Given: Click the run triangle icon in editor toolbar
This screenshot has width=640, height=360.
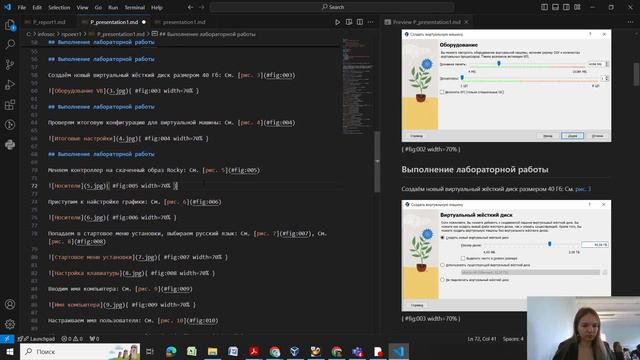Looking at the screenshot, I should (x=338, y=22).
